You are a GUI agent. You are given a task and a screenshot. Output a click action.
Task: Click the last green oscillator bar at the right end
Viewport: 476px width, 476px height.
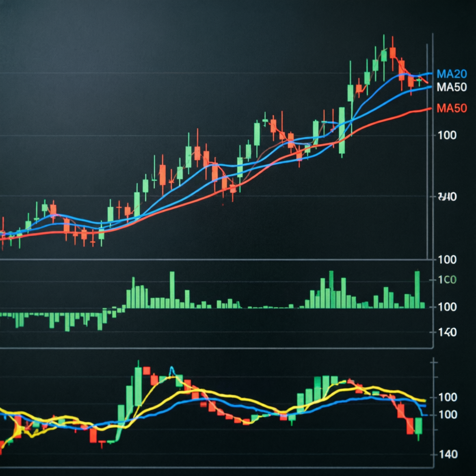pos(419,426)
